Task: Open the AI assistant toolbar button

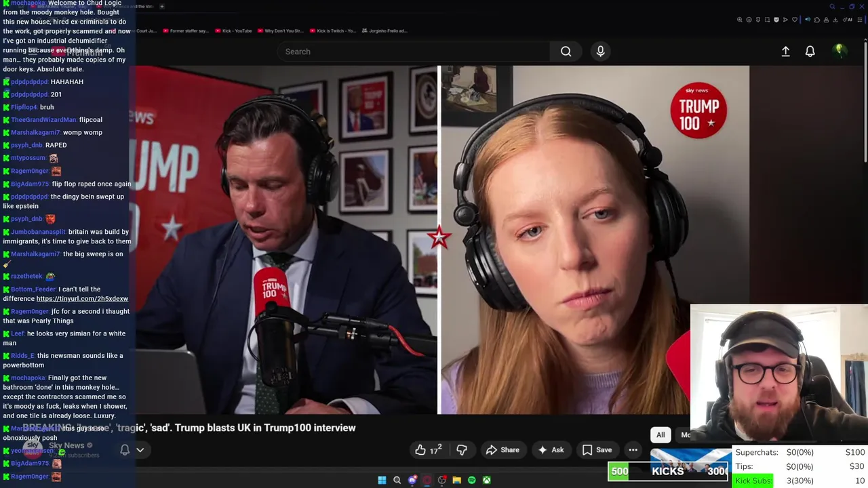Action: (x=848, y=20)
